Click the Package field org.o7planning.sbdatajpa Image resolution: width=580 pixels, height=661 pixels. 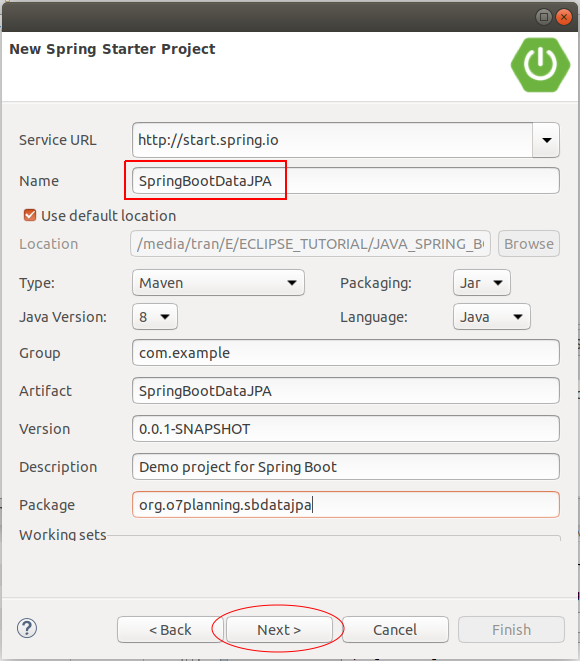[x=346, y=505]
